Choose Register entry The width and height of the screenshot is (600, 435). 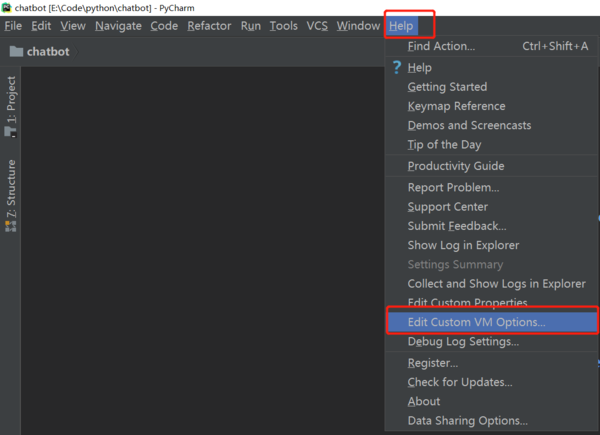pyautogui.click(x=491, y=363)
